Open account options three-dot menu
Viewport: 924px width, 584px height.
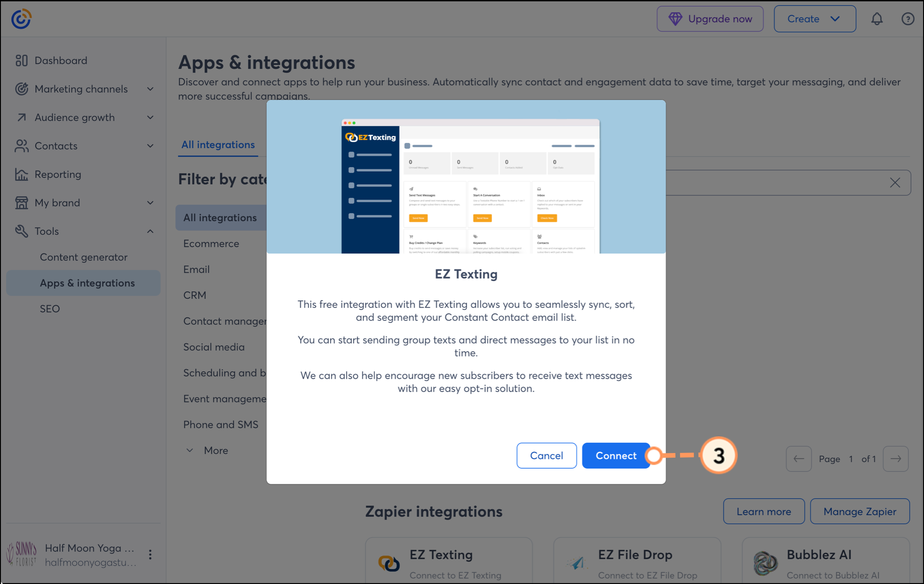point(150,554)
